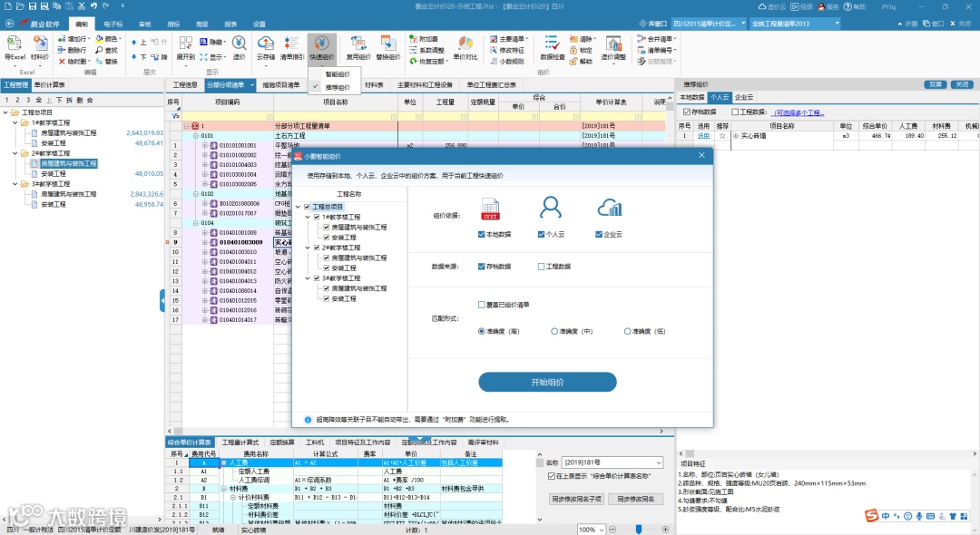980x535 pixels.
Task: Click the 复用组价 reuse pricing icon
Action: (358, 43)
